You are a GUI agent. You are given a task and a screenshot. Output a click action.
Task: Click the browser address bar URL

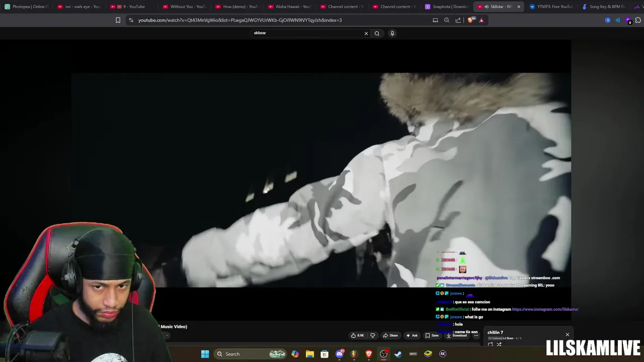(240, 20)
